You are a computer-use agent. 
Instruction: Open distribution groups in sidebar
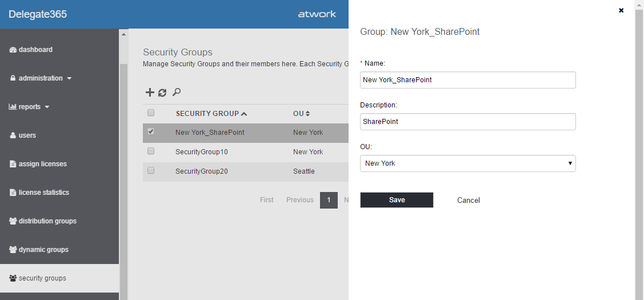[47, 221]
